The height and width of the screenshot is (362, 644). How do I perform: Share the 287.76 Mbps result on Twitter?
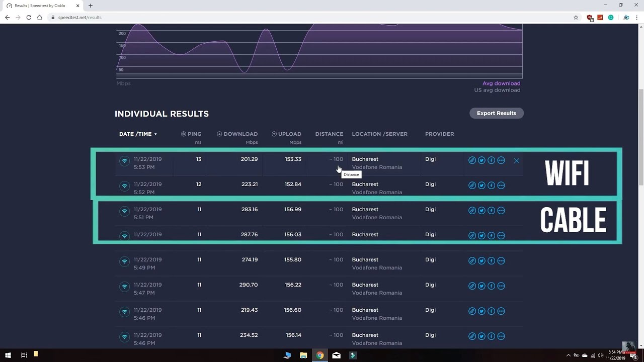pos(481,236)
